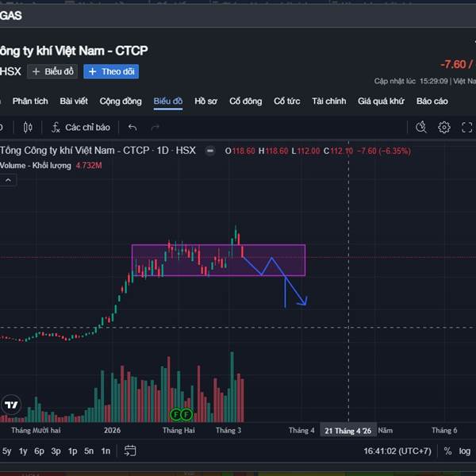The width and height of the screenshot is (476, 476).
Task: Open the quick search chart icon
Action: coord(421,127)
